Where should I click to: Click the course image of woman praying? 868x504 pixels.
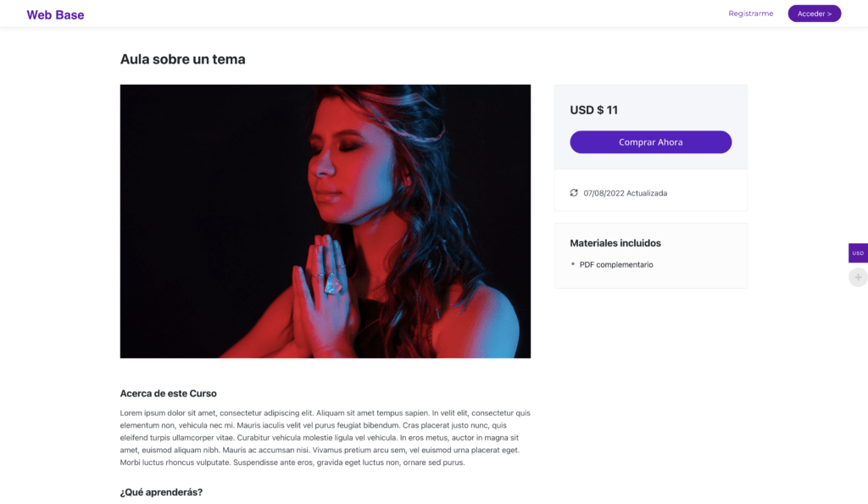pyautogui.click(x=325, y=221)
